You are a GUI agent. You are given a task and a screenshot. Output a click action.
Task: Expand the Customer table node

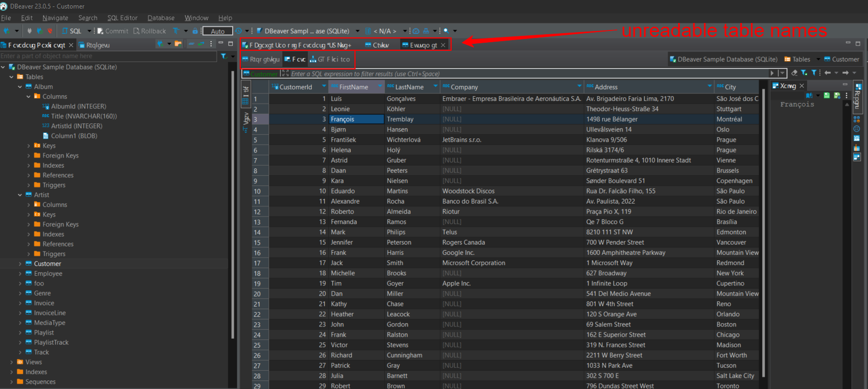[20, 263]
